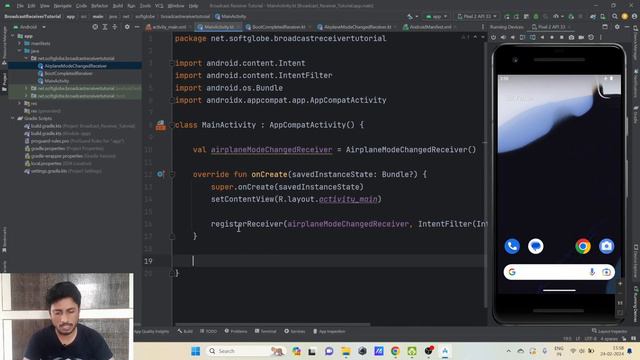Open the Problems tool window button

click(236, 331)
